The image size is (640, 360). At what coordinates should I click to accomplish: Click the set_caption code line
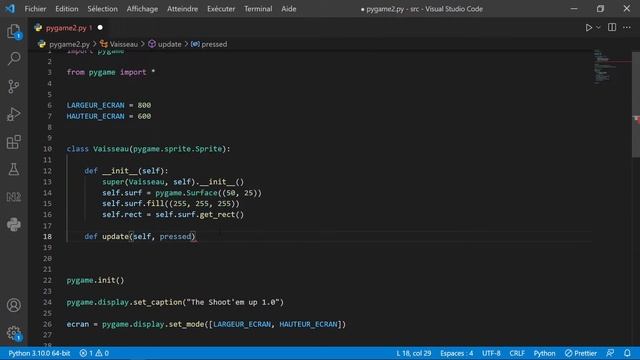point(175,302)
